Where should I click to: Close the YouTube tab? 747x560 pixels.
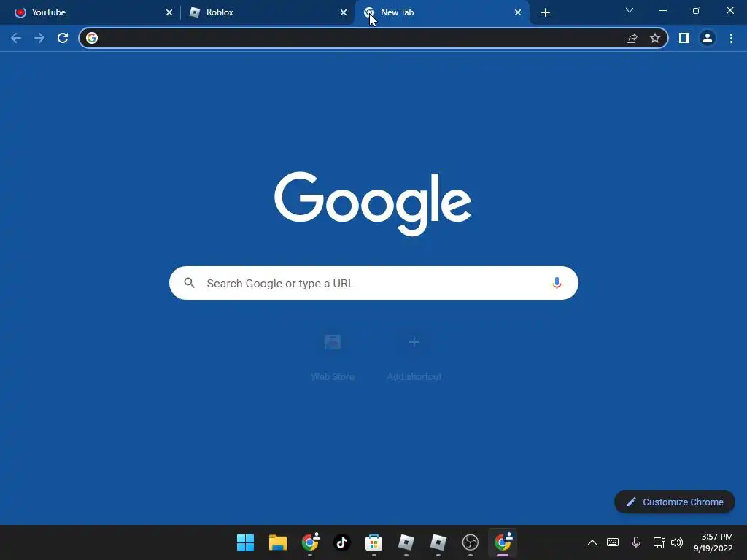pyautogui.click(x=169, y=12)
